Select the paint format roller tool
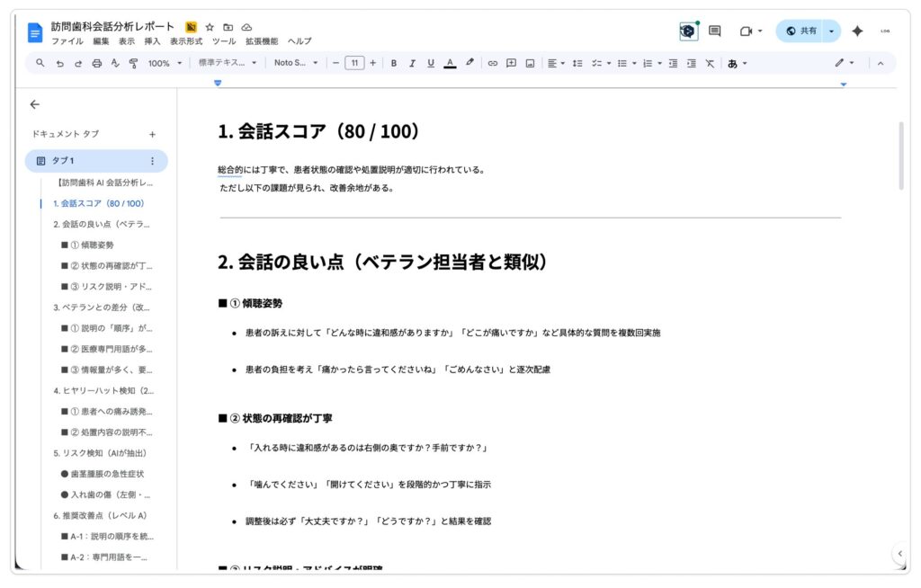Image resolution: width=921 pixels, height=588 pixels. click(133, 63)
